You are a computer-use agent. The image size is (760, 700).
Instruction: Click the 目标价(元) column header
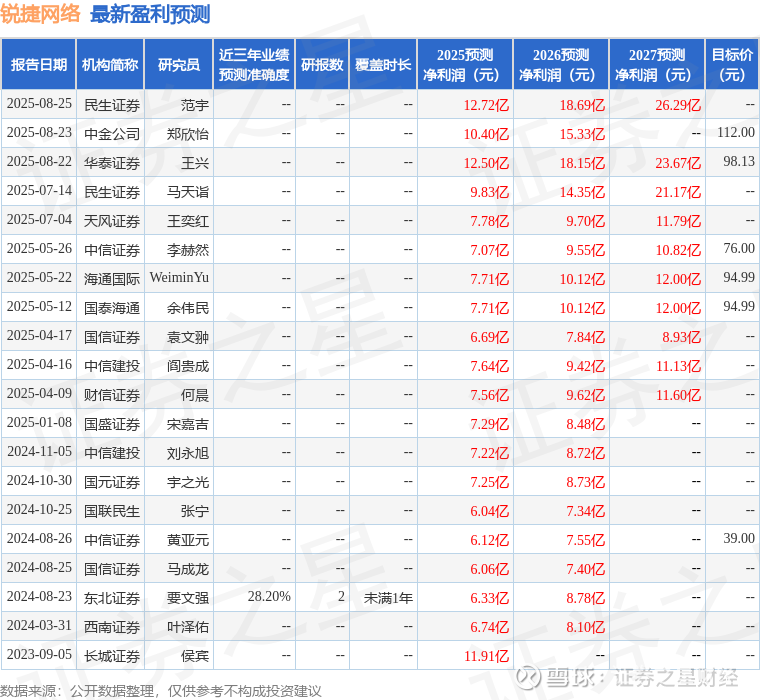pos(732,64)
